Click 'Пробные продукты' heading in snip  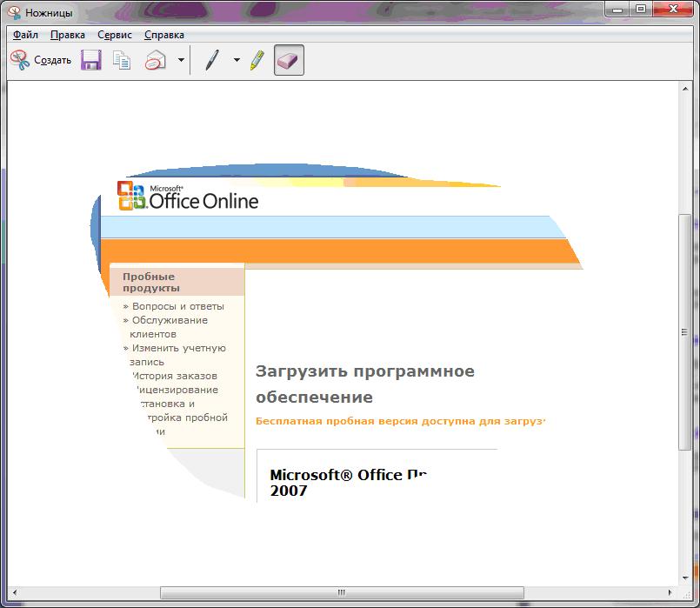coord(151,282)
